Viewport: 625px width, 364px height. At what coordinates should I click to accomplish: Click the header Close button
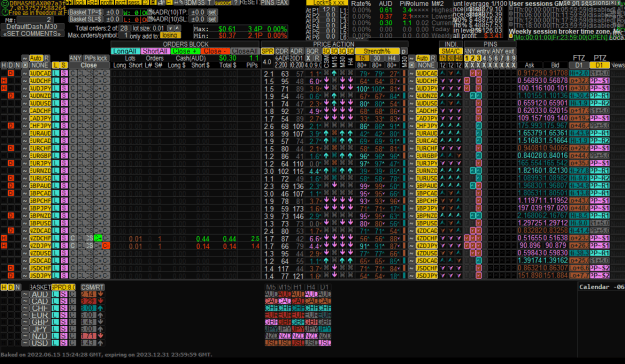tap(89, 65)
